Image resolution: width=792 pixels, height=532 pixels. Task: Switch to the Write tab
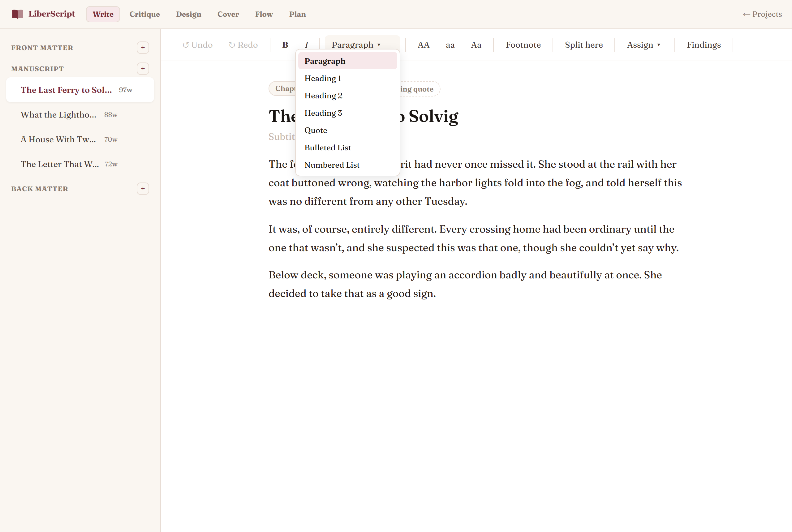[x=103, y=14]
